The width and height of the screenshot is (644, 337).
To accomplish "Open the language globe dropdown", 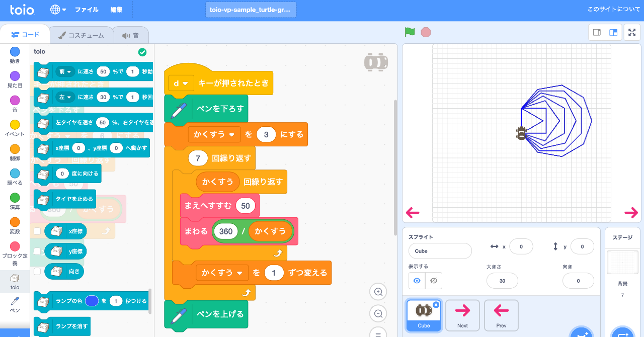I will coord(57,9).
